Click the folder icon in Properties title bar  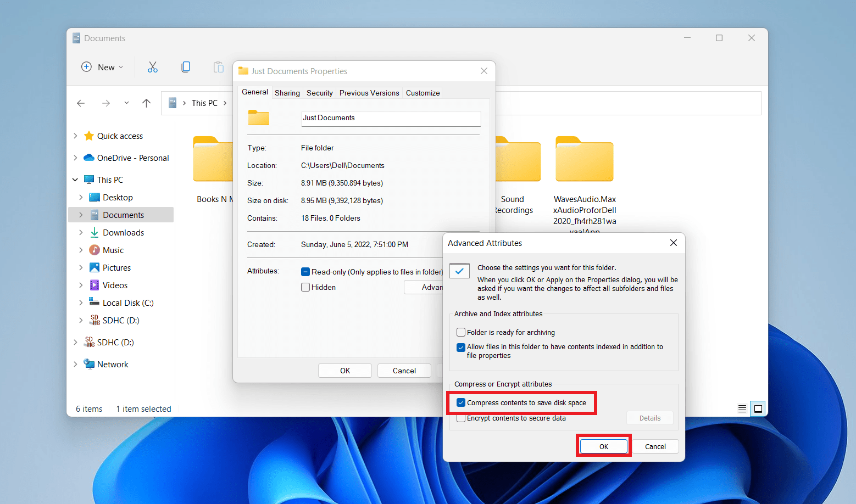coord(243,71)
